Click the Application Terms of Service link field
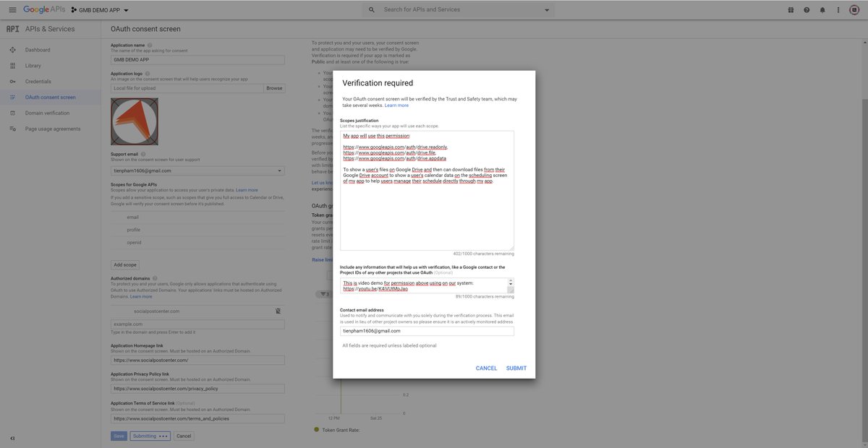Viewport: 868px width, 448px height. coord(197,418)
